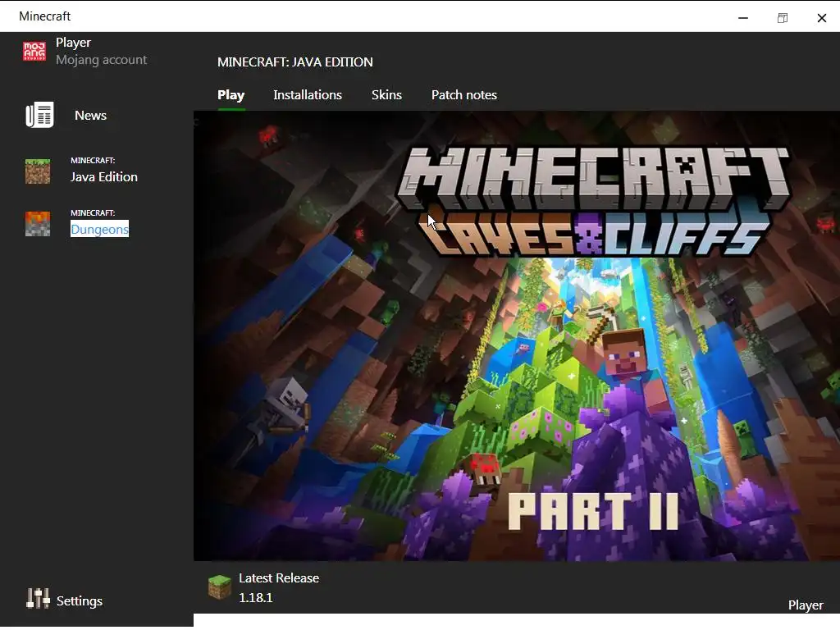Select the Dungeons lava block icon
Viewport: 840px width, 630px height.
pyautogui.click(x=38, y=223)
